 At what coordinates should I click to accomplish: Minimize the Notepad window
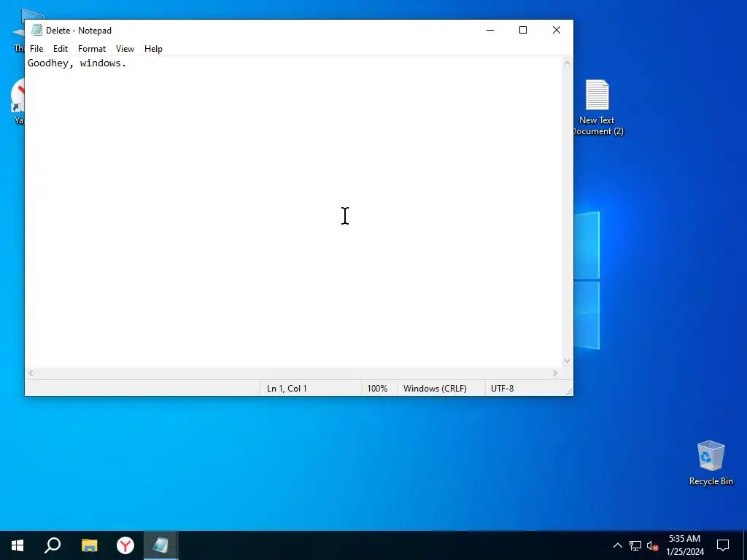(489, 30)
